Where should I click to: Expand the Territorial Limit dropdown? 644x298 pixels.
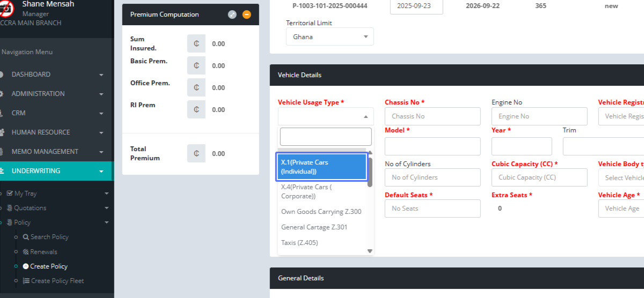pyautogui.click(x=330, y=37)
